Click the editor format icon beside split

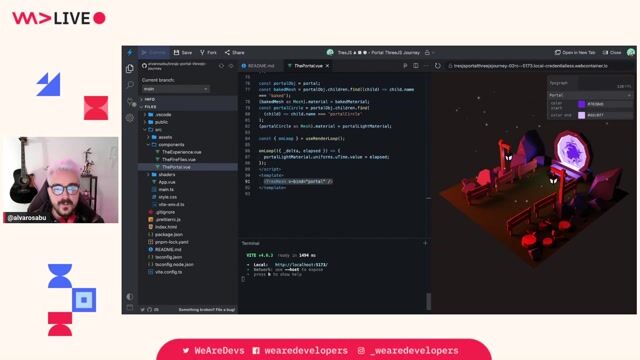tap(405, 65)
